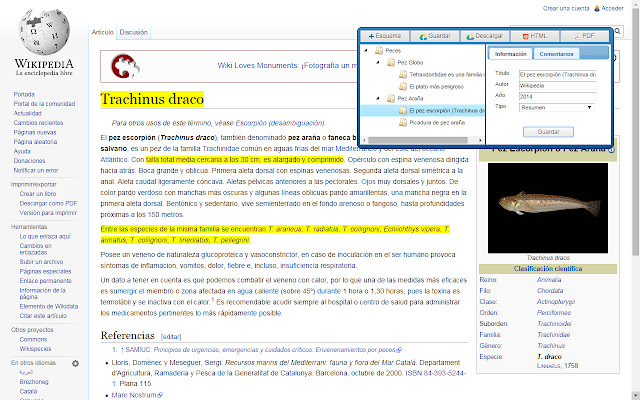640x400 pixels.
Task: Open the Discusión tab
Action: (134, 32)
